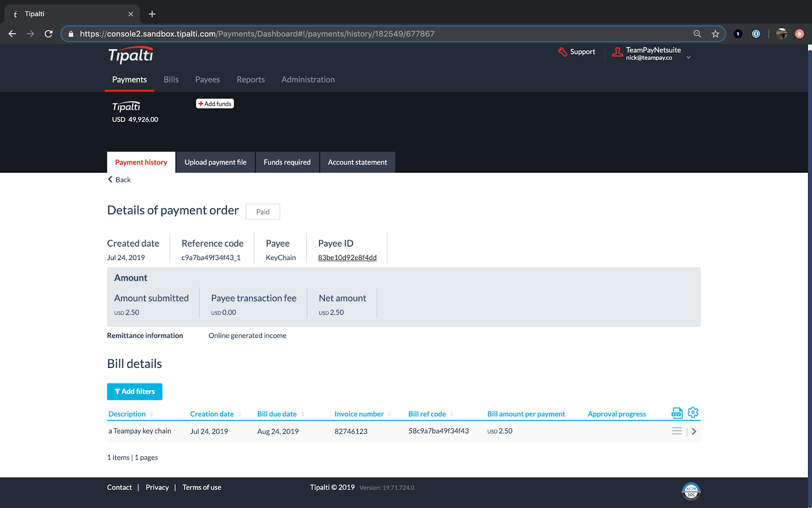
Task: Click the user account avatar icon
Action: click(617, 52)
